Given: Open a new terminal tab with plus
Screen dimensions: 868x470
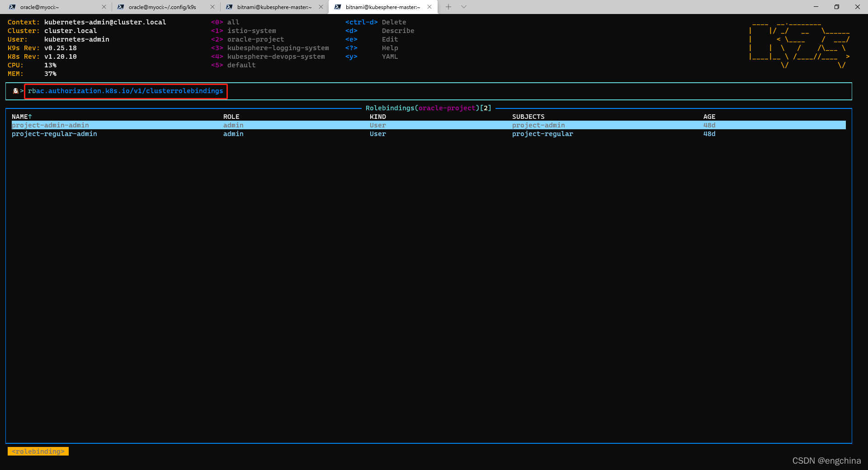Looking at the screenshot, I should pyautogui.click(x=448, y=7).
